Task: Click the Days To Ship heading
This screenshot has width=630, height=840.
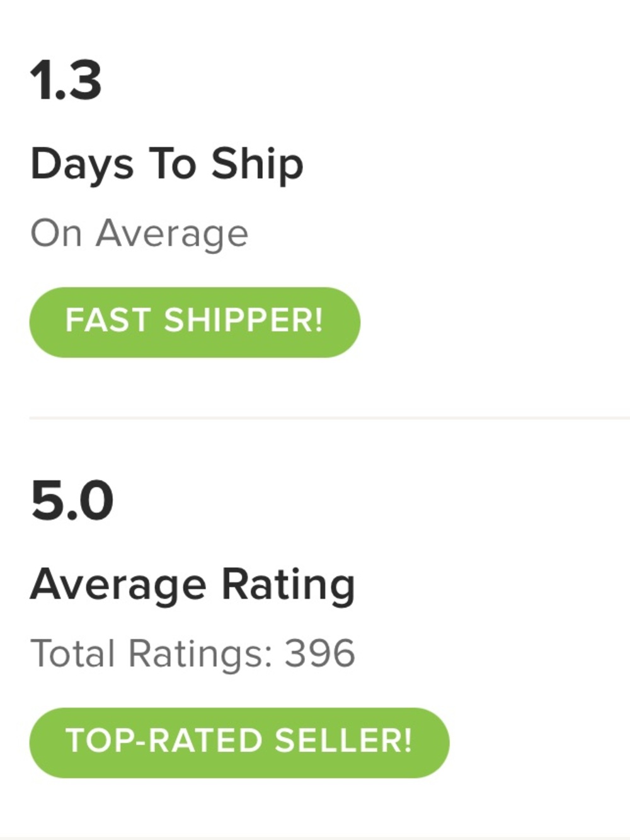Action: pyautogui.click(x=167, y=164)
